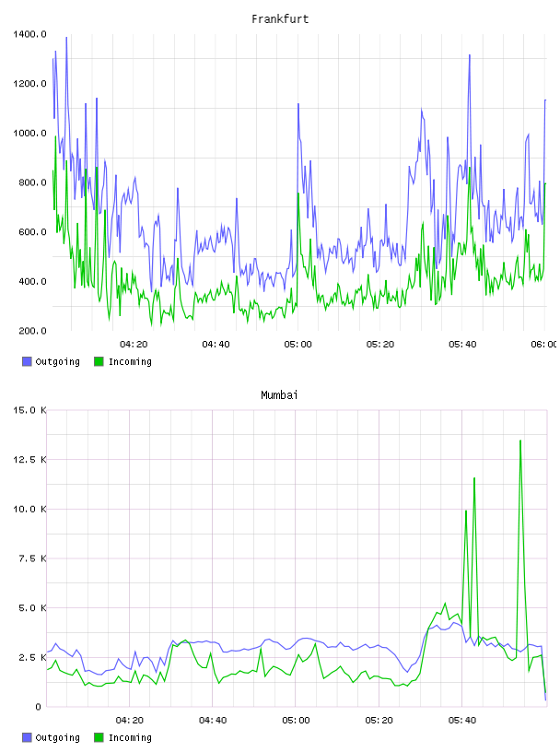Viewport: 560px width, 752px height.
Task: Click the 04:40 time label on Frankfurt
Action: pyautogui.click(x=216, y=345)
